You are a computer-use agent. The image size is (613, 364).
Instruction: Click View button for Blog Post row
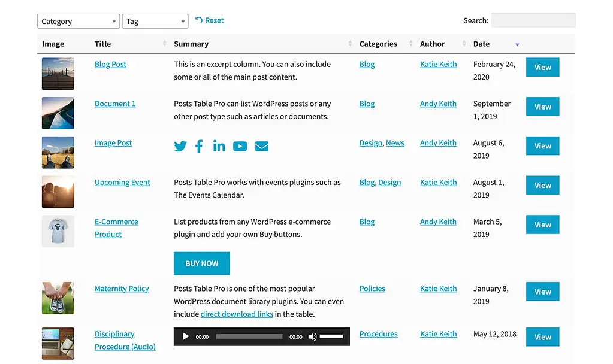[x=543, y=67]
